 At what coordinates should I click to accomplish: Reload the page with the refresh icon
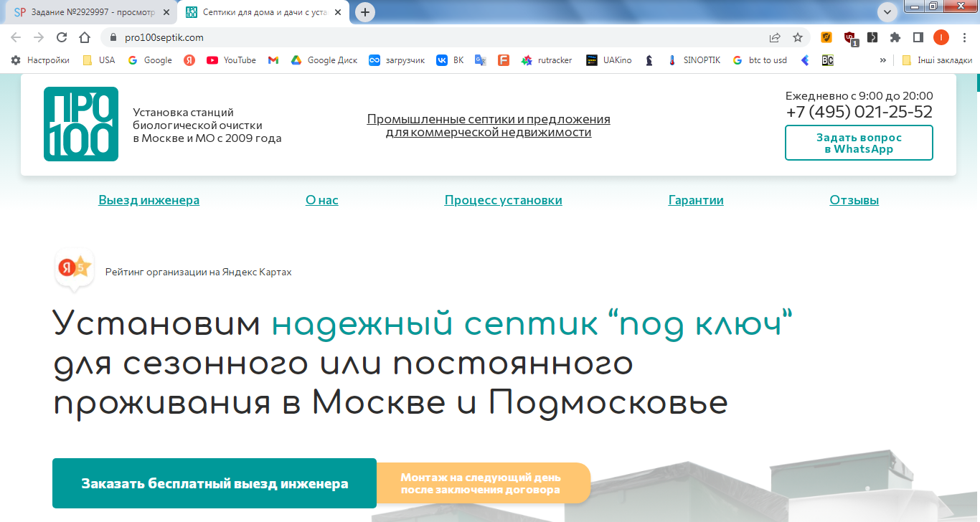[x=62, y=37]
